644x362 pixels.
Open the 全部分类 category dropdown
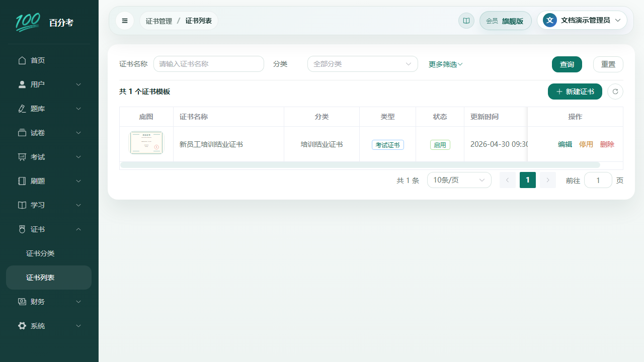363,64
